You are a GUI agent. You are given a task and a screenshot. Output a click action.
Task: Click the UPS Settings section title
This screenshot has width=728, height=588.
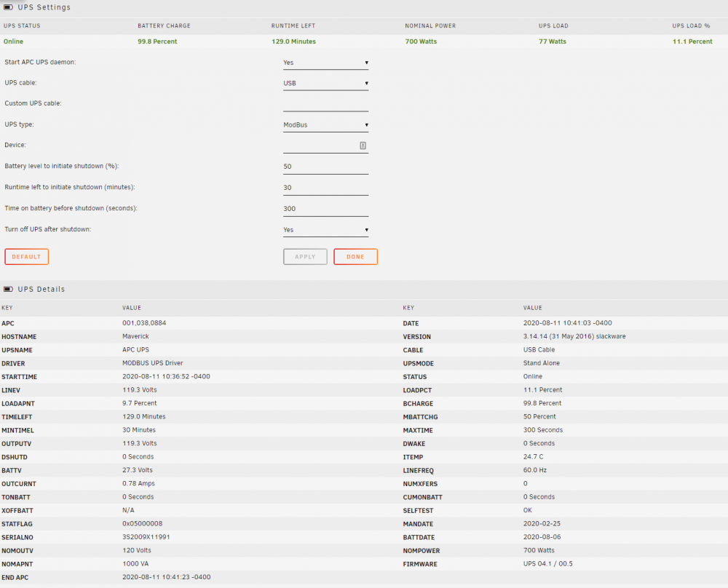[x=44, y=7]
